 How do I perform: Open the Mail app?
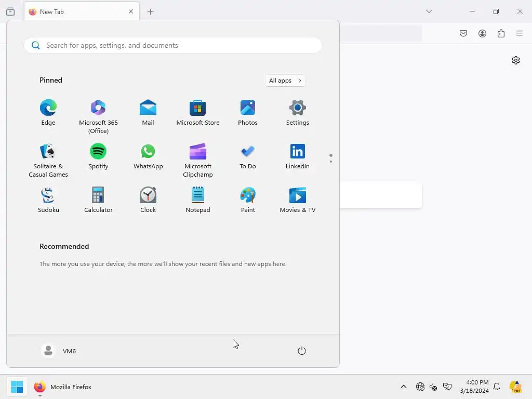click(148, 113)
